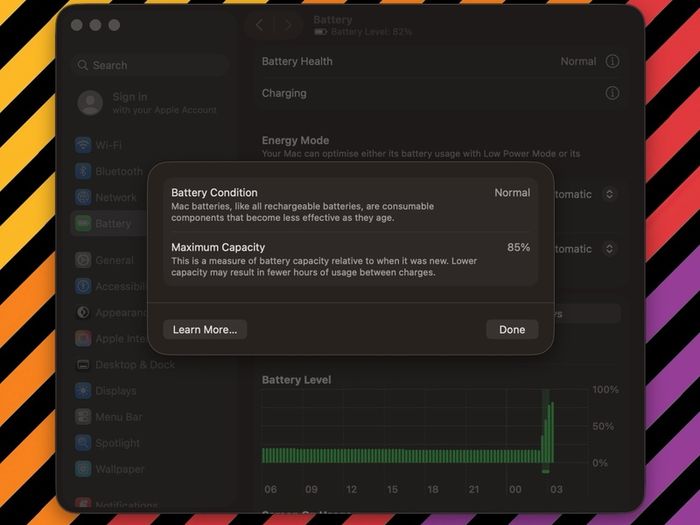Open the second Automatic energy mode dropdown

click(609, 249)
